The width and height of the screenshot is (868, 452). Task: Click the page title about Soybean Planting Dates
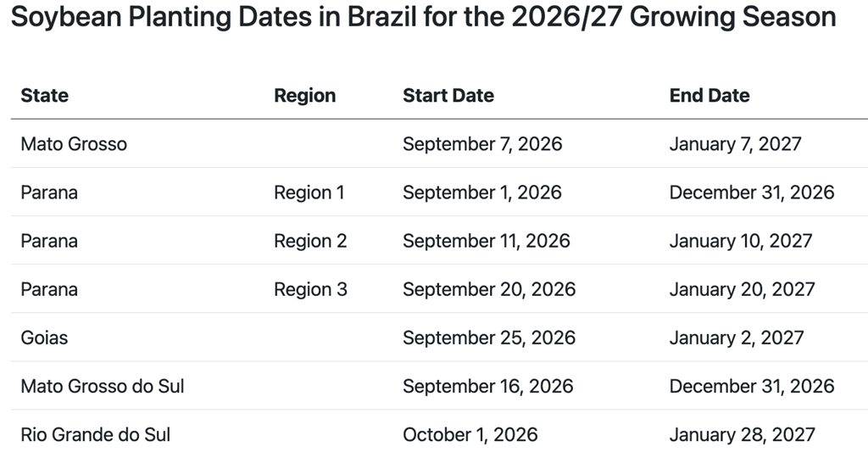(424, 17)
